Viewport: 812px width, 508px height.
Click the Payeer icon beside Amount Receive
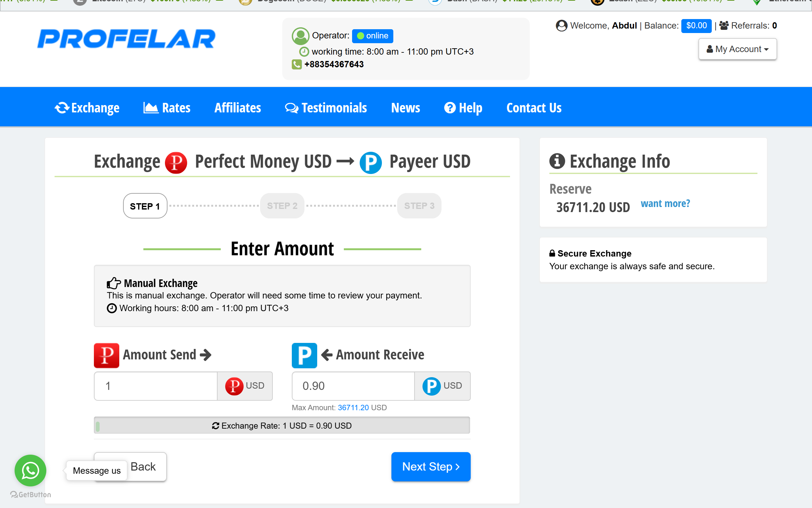tap(304, 356)
